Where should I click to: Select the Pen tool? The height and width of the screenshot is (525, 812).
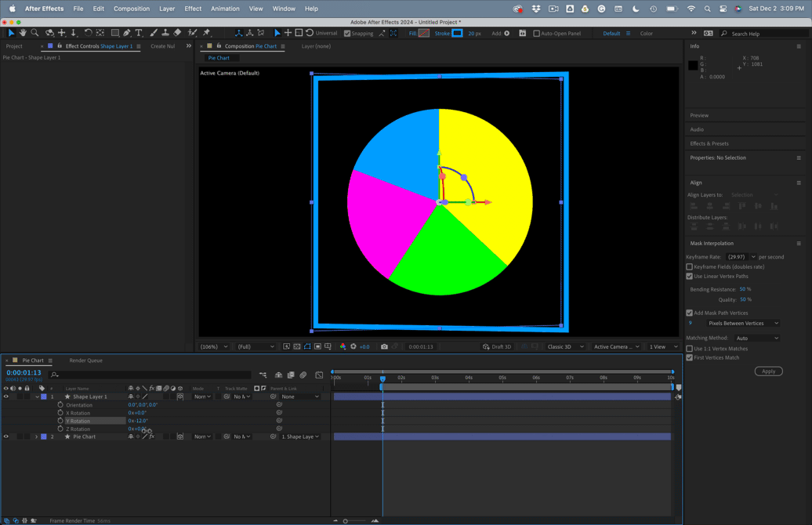(x=127, y=33)
